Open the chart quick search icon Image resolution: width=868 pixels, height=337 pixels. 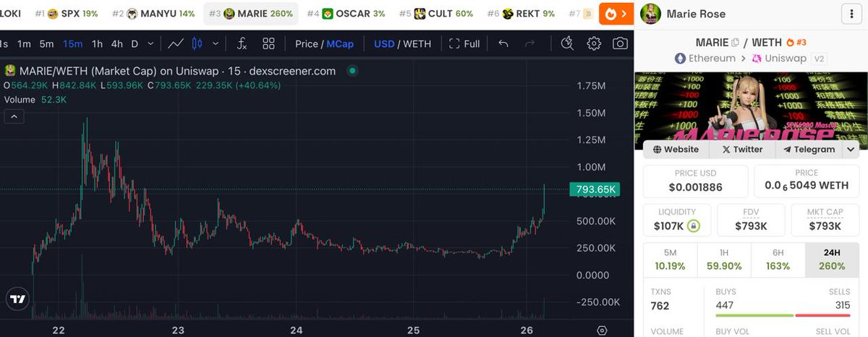pyautogui.click(x=567, y=43)
